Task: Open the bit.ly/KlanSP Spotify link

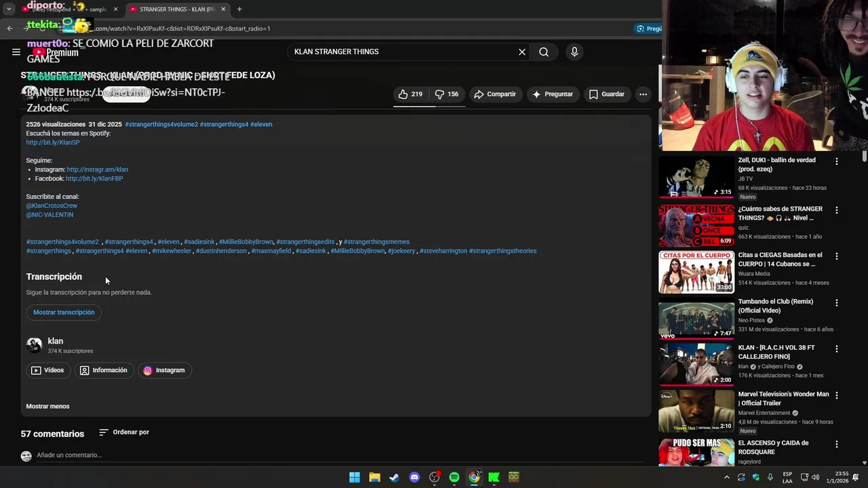Action: [x=53, y=142]
